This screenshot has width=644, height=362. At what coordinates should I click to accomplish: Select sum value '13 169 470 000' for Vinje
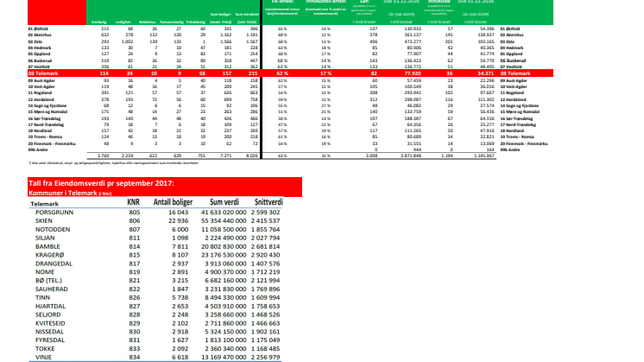(224, 358)
